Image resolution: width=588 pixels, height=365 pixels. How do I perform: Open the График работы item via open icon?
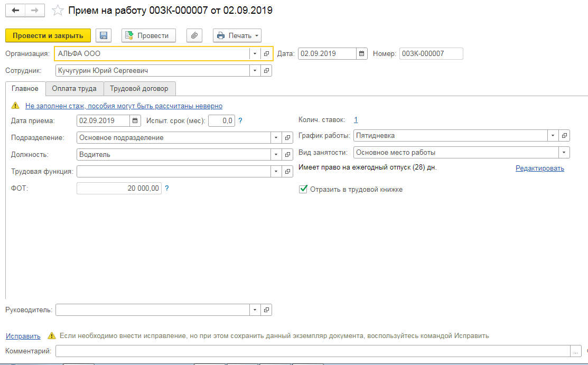coord(564,135)
